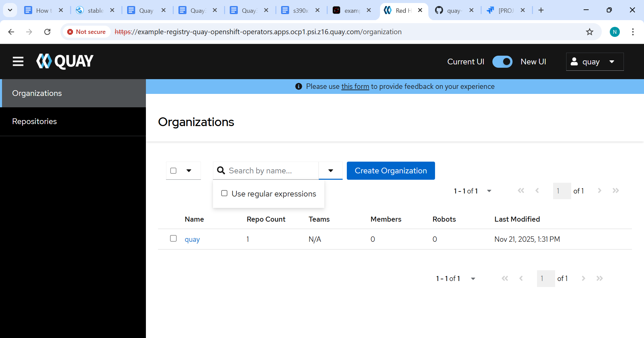Click the Name column header
The width and height of the screenshot is (644, 338).
pos(194,219)
